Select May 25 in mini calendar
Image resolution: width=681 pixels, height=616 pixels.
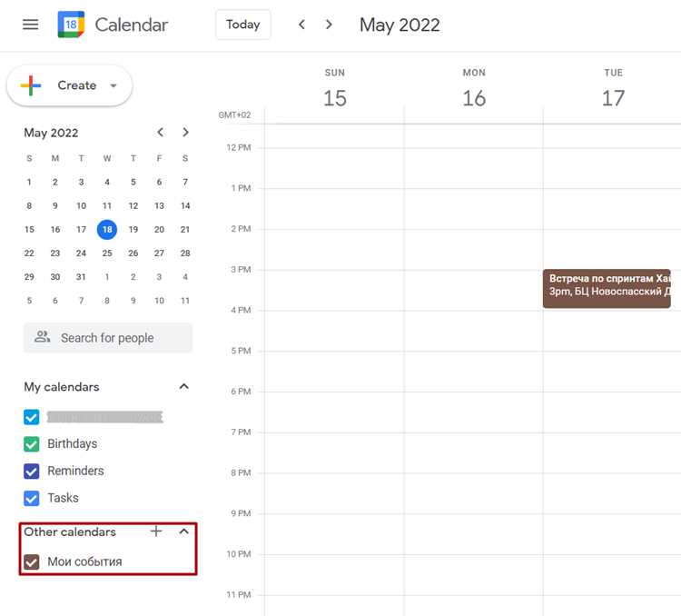(x=107, y=253)
